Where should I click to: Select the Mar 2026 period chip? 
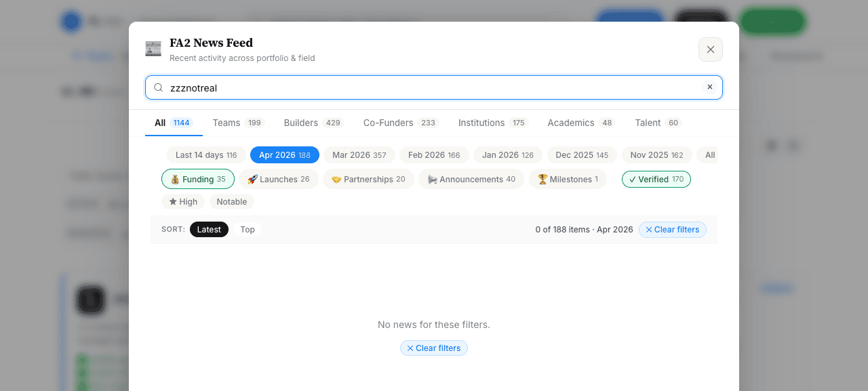pos(359,155)
